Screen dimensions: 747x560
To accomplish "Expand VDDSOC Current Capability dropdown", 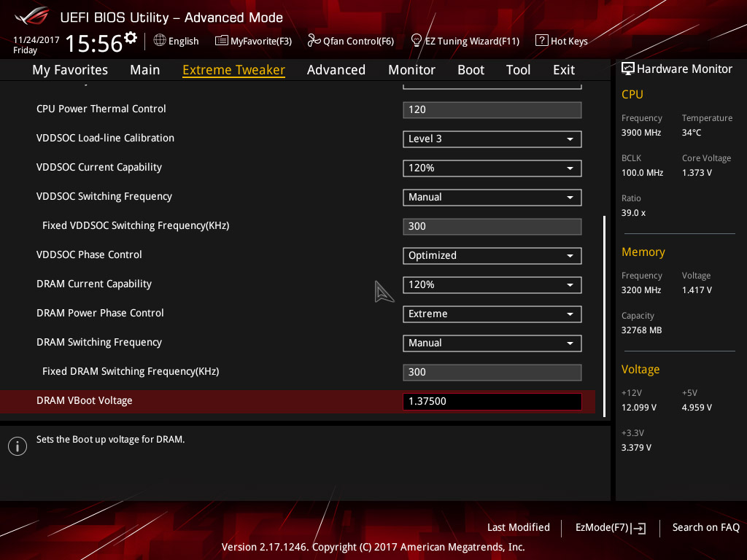I will pyautogui.click(x=492, y=168).
